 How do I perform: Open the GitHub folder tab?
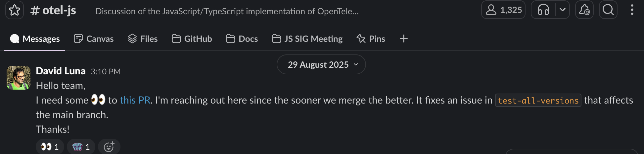192,39
